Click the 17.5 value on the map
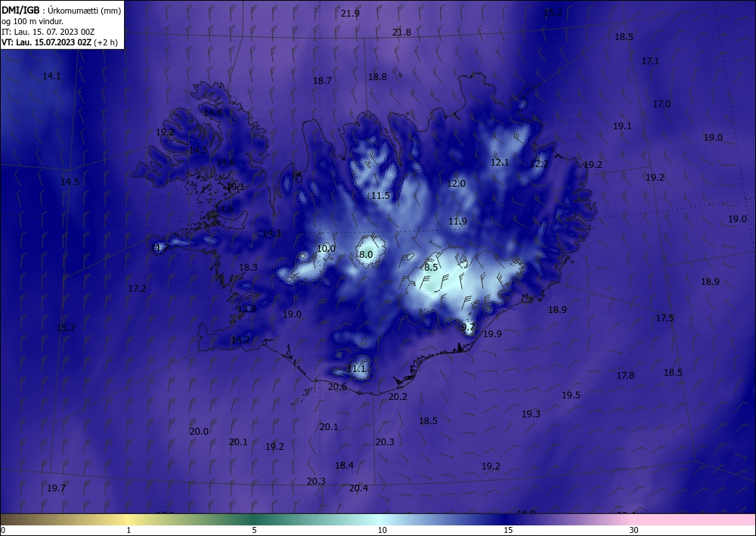 point(665,318)
